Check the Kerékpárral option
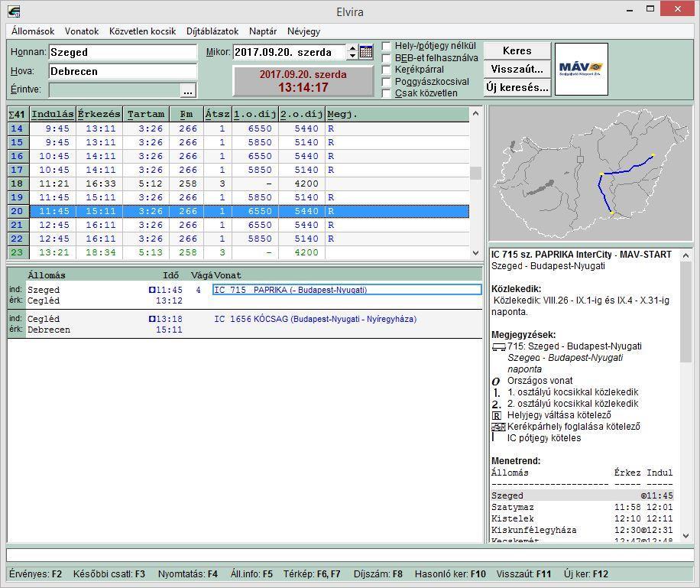This screenshot has height=588, width=700. pos(386,70)
